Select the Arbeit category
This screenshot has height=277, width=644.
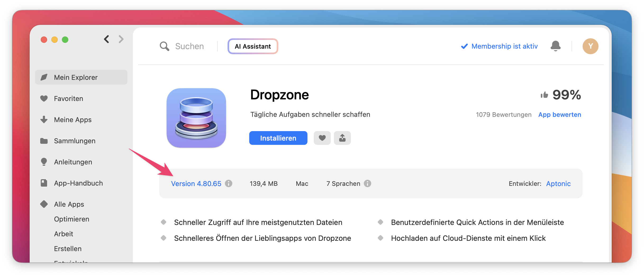pos(64,234)
